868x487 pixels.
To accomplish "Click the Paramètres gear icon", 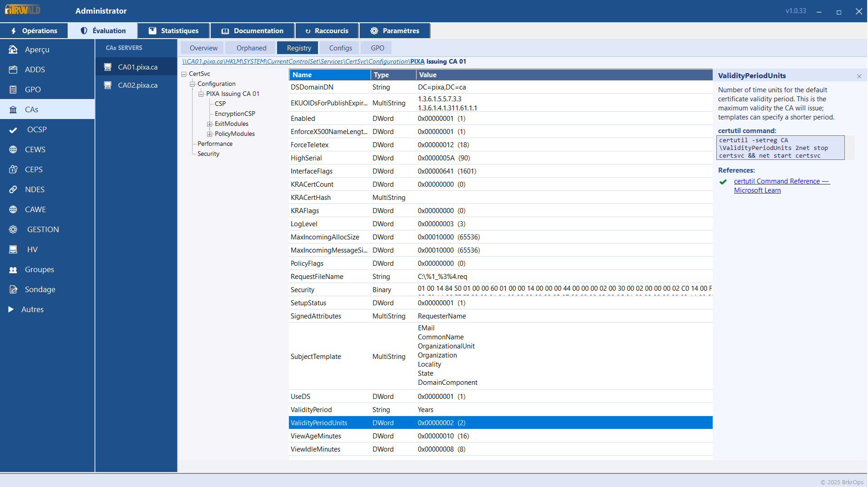I will coord(374,31).
